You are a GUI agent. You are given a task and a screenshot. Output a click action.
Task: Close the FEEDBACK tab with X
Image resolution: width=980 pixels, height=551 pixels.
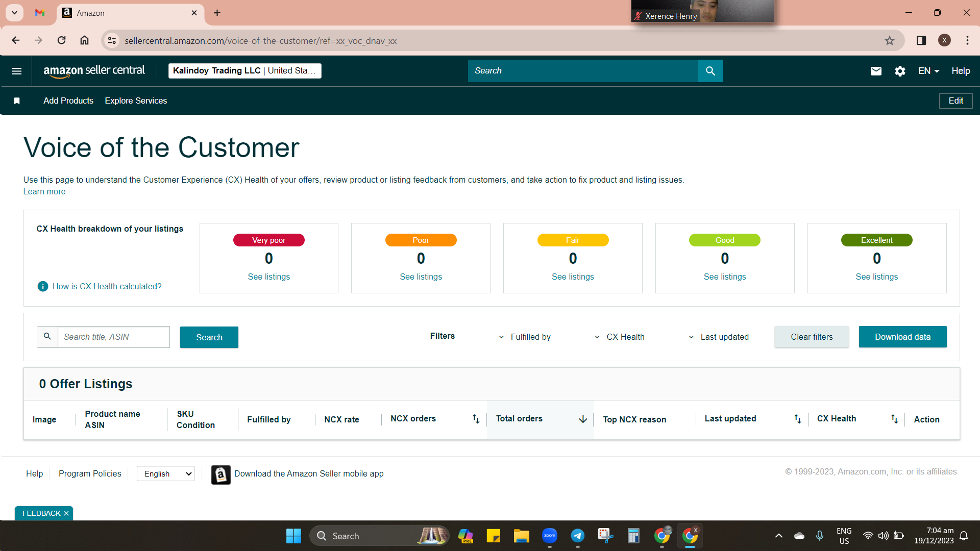(66, 513)
